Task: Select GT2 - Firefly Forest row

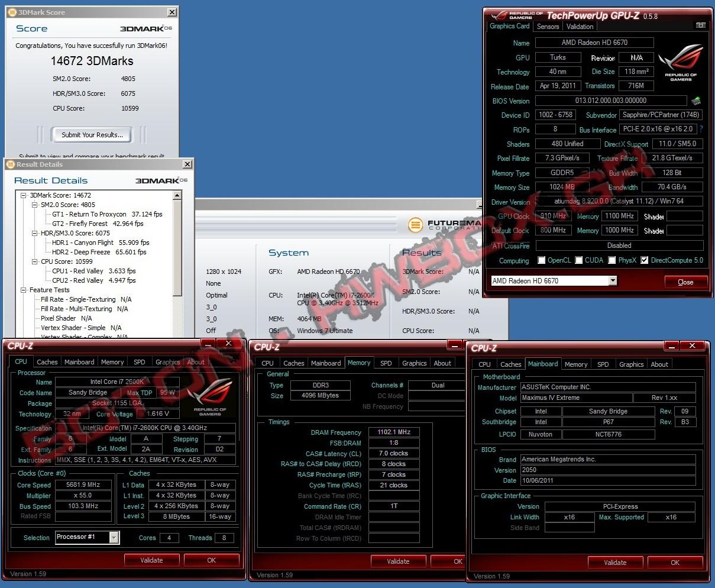Action: [98, 224]
